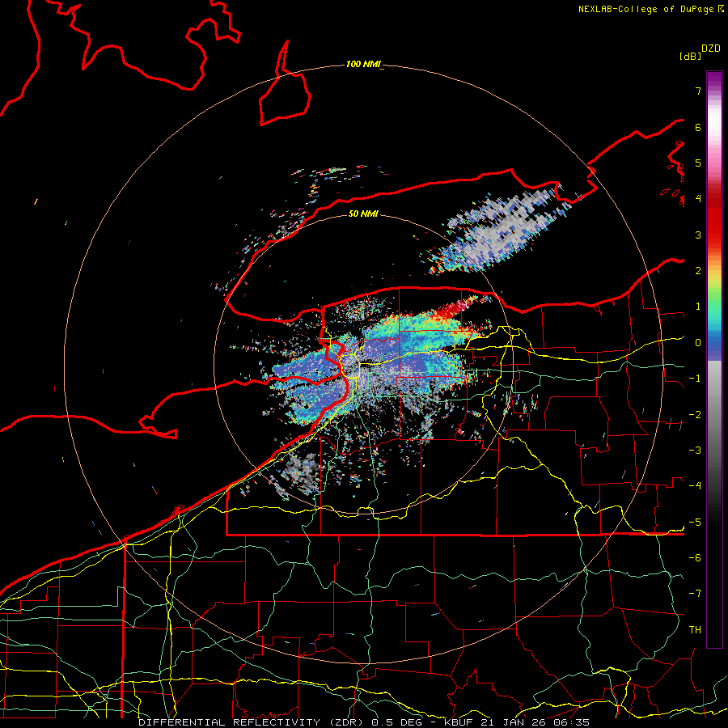Screen dimensions: 728x728
Task: Click the DZD legend title
Action: point(710,49)
